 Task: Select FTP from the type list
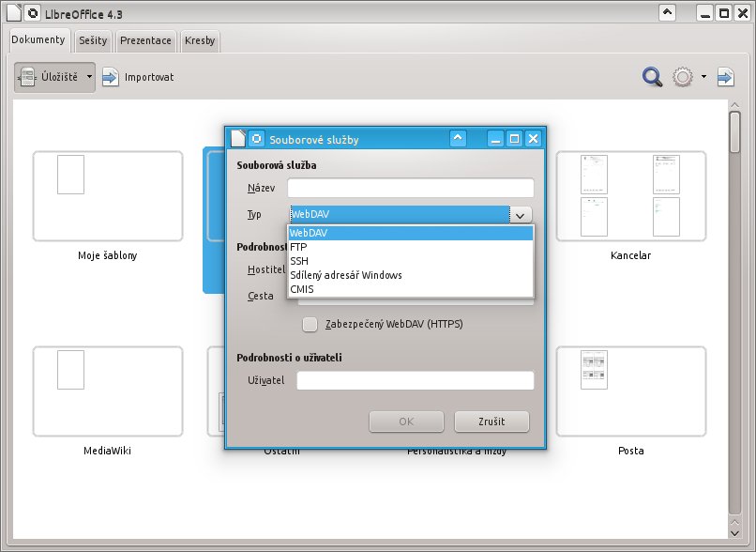point(410,247)
